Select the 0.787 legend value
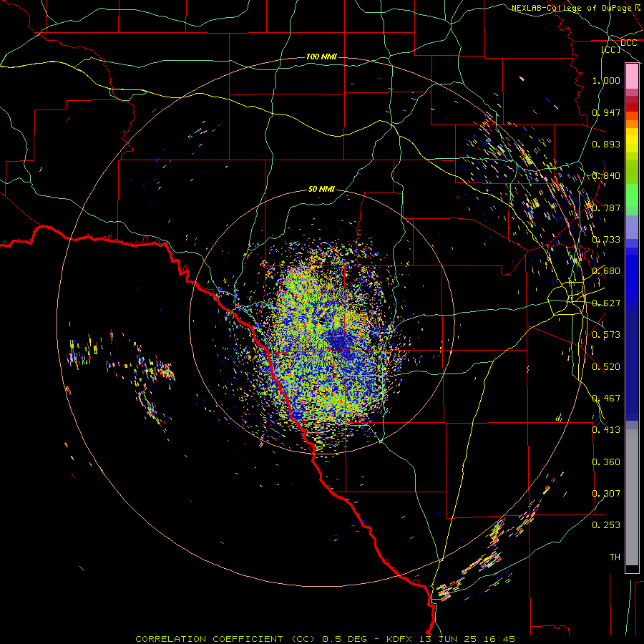644x644 pixels. [606, 208]
